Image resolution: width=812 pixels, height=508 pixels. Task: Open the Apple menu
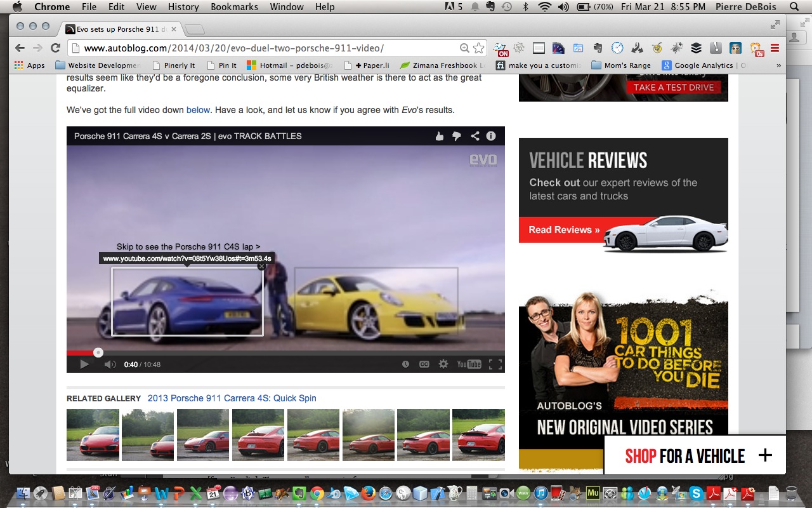[17, 7]
